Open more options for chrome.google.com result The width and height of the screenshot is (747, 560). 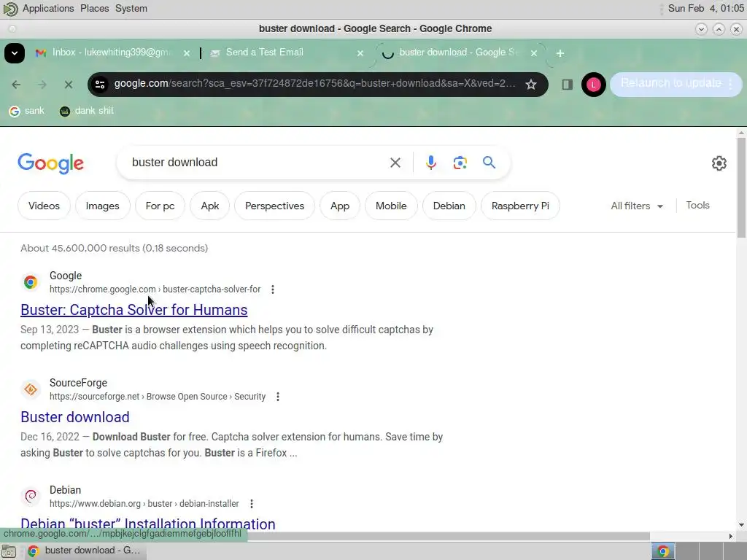(273, 289)
